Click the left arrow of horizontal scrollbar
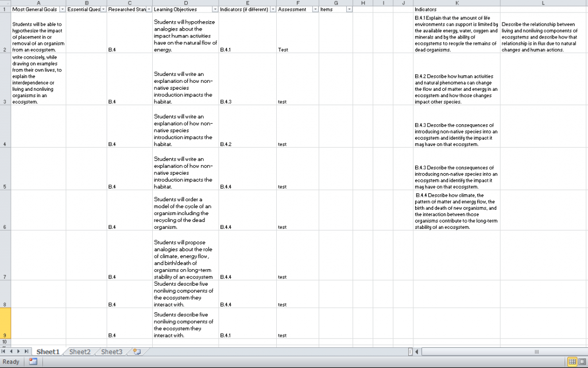588x368 pixels. click(x=416, y=352)
